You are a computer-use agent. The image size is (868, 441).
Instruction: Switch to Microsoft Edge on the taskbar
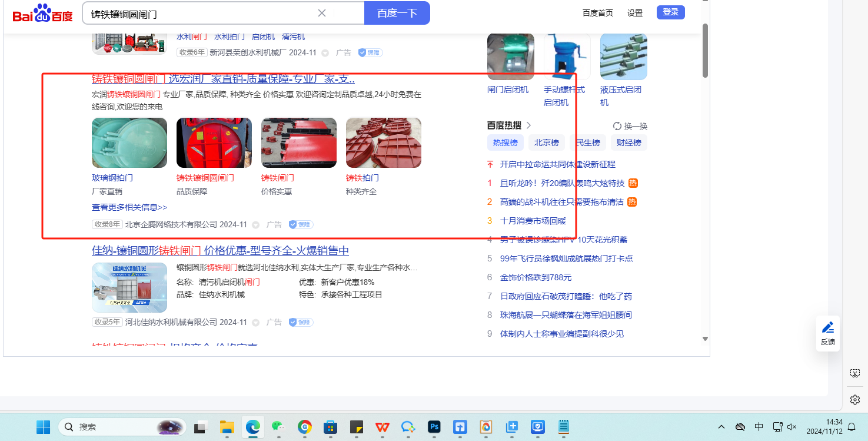[253, 427]
